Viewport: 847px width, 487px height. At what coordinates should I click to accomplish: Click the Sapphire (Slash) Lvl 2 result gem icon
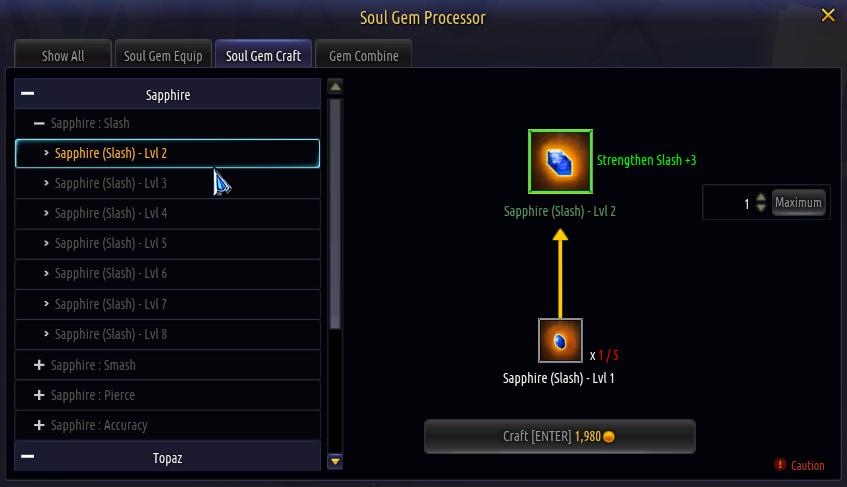pyautogui.click(x=560, y=161)
